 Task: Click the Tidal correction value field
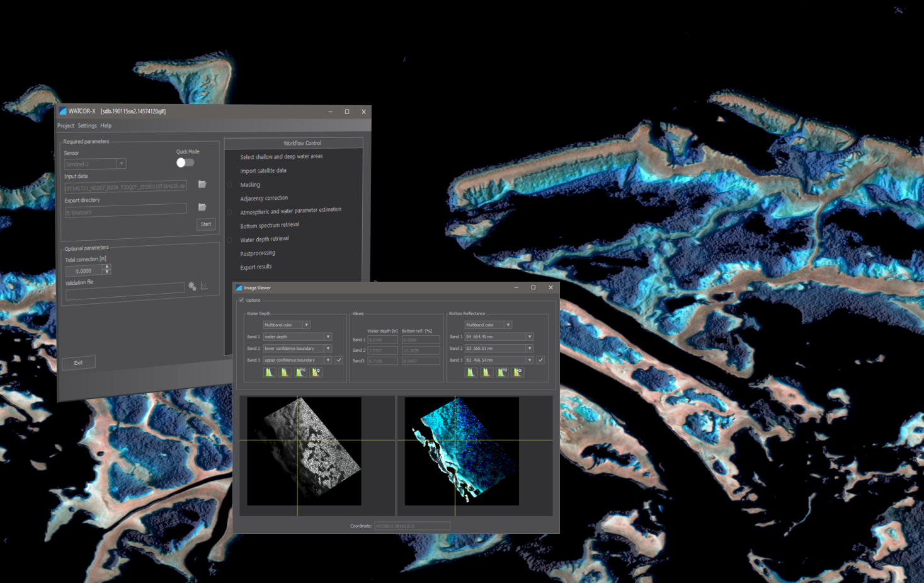point(84,271)
